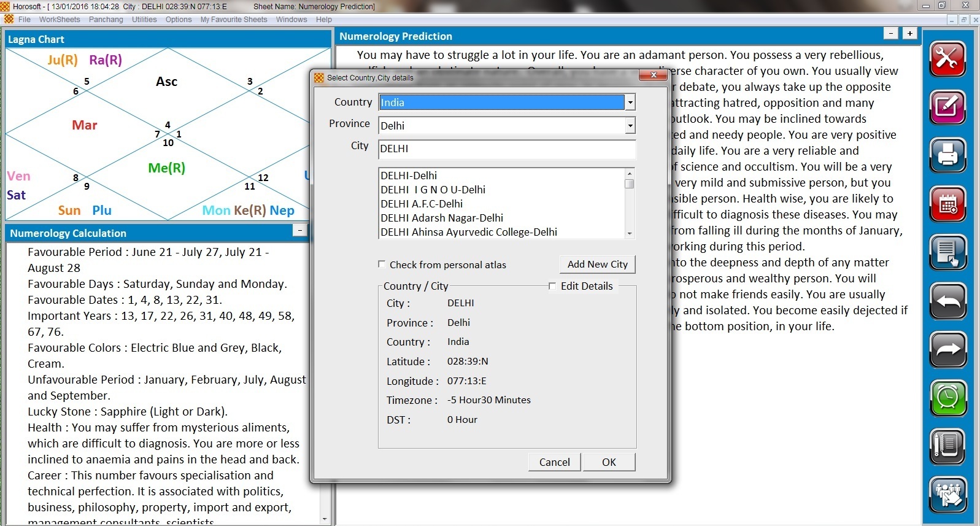Click Sat in the Lagna Chart

pos(16,195)
